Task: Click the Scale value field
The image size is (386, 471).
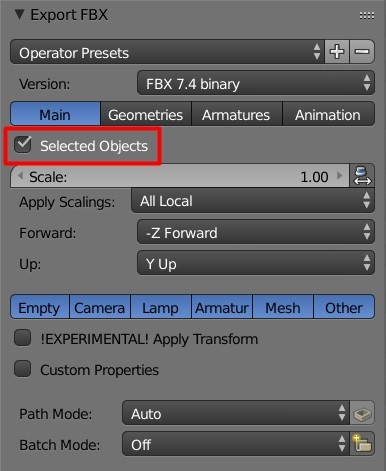Action: click(180, 176)
